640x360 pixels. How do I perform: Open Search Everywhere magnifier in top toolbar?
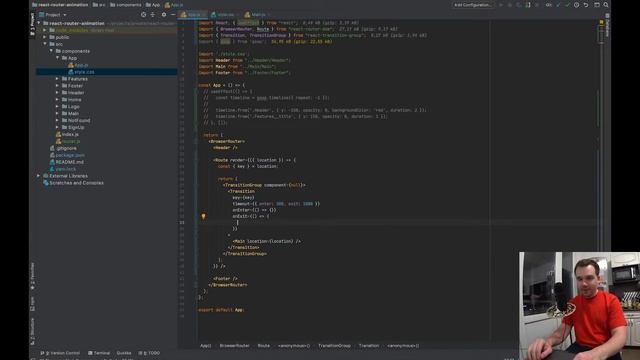click(606, 5)
